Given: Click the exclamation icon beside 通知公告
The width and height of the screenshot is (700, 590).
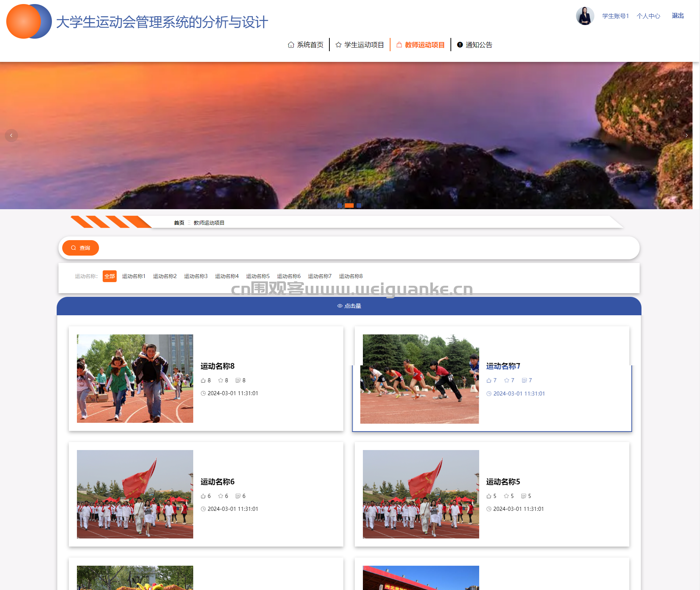Looking at the screenshot, I should [x=460, y=45].
